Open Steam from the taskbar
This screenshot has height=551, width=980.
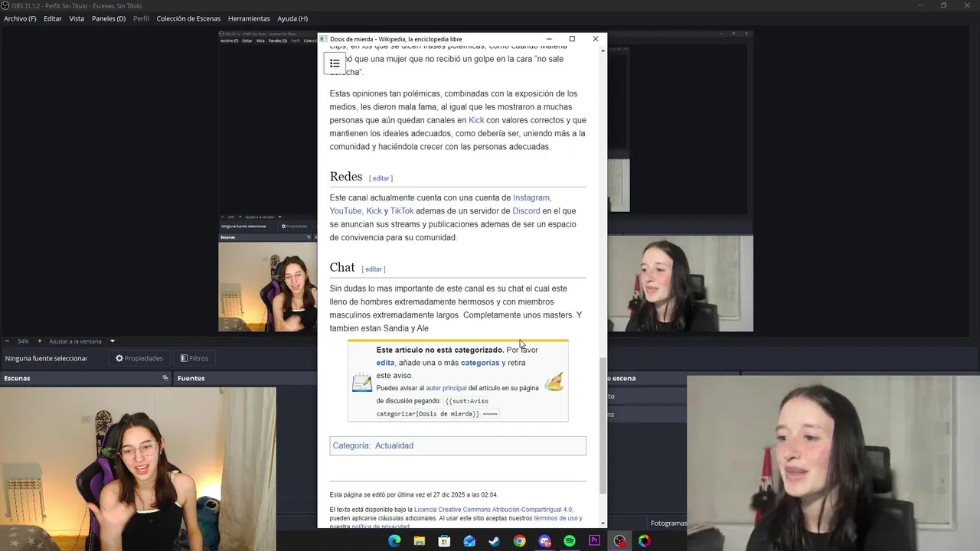pyautogui.click(x=495, y=541)
